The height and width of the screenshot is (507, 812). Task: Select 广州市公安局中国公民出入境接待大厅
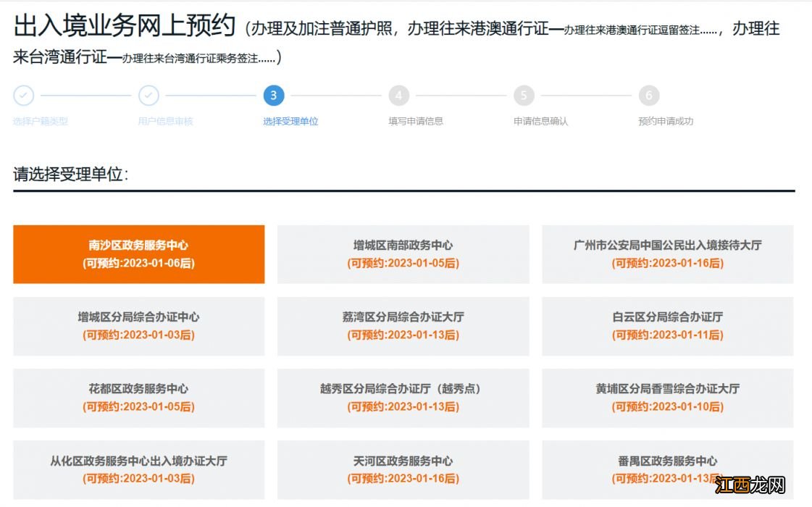(667, 253)
